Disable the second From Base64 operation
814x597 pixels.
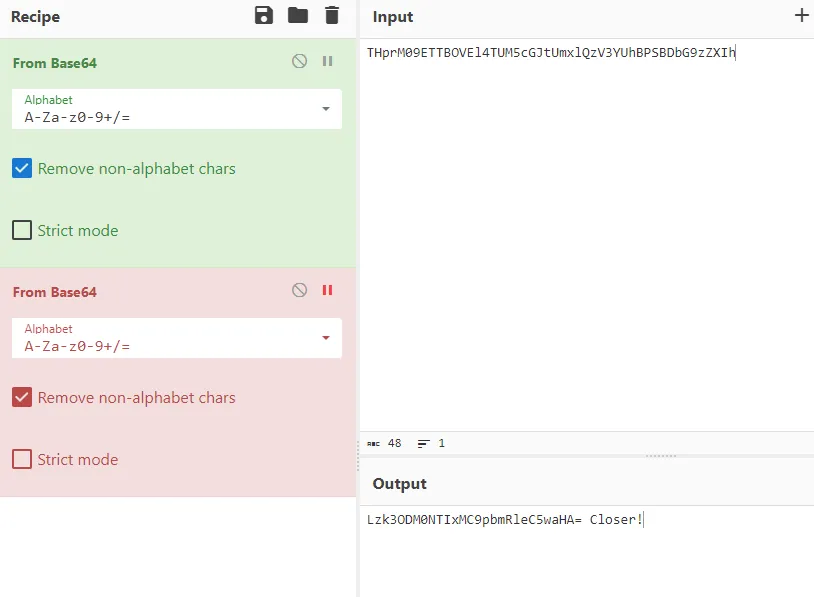[300, 290]
